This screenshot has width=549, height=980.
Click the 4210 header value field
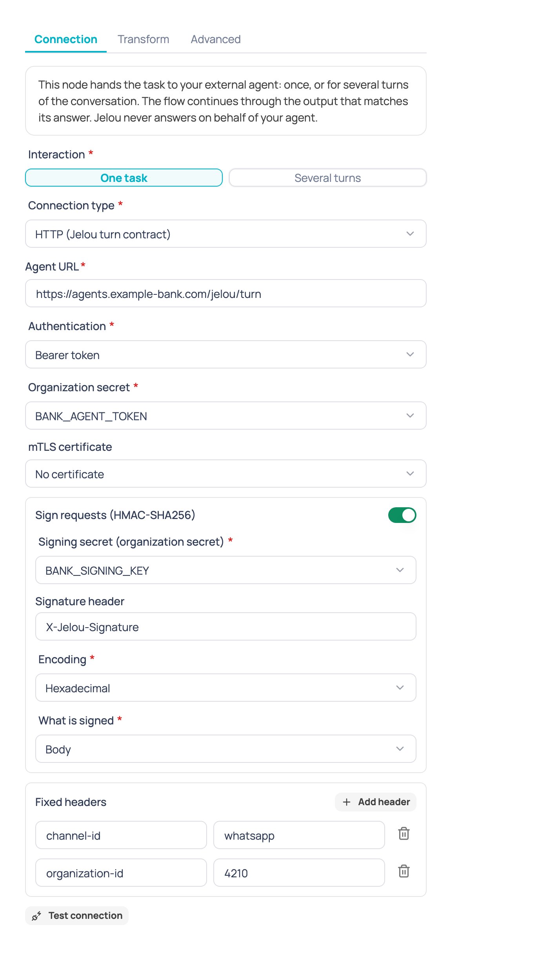pyautogui.click(x=299, y=873)
